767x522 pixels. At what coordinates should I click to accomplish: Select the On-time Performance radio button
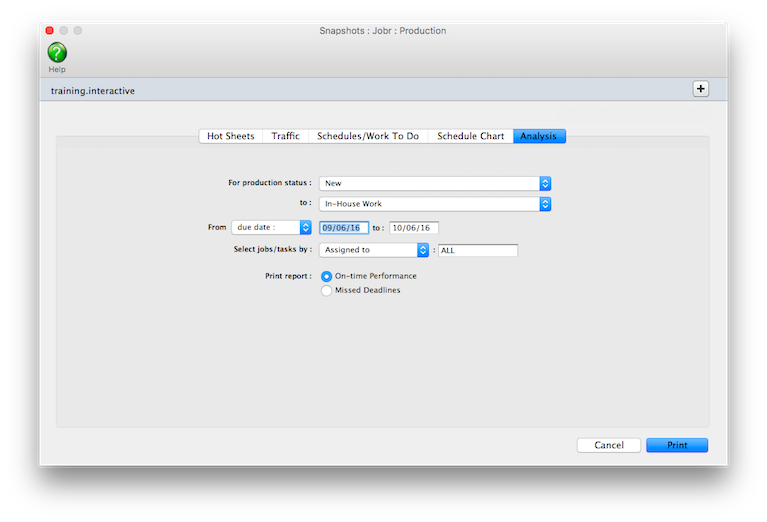[x=327, y=276]
